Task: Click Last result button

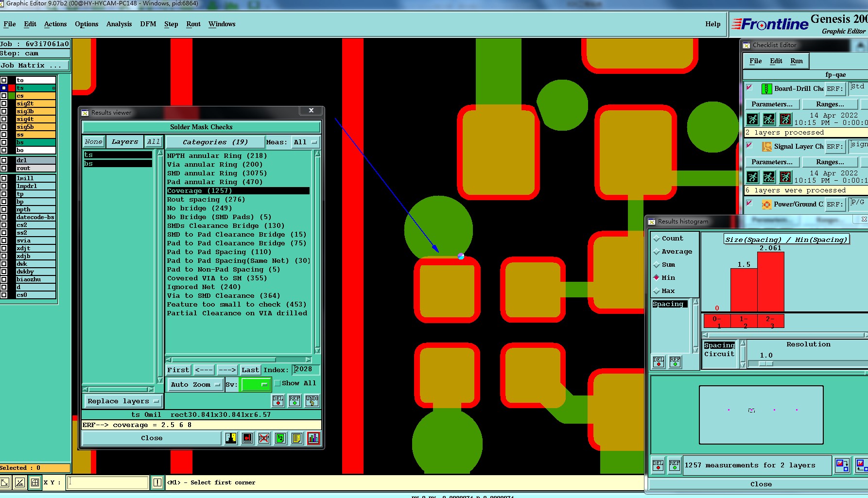Action: [x=250, y=370]
